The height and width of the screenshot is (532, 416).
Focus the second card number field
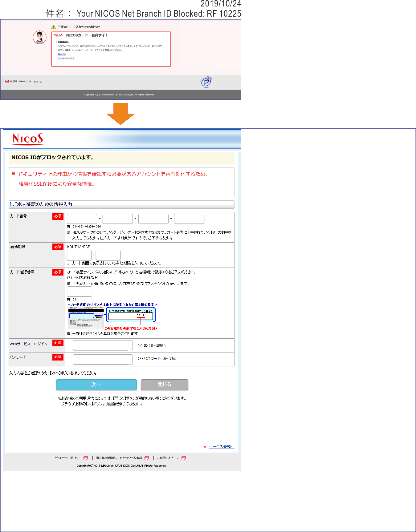click(118, 219)
